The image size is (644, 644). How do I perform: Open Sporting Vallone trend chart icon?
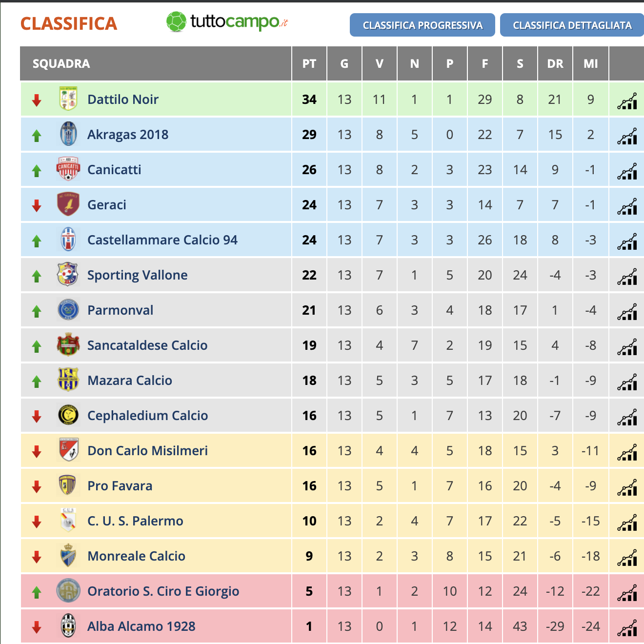[x=627, y=276]
